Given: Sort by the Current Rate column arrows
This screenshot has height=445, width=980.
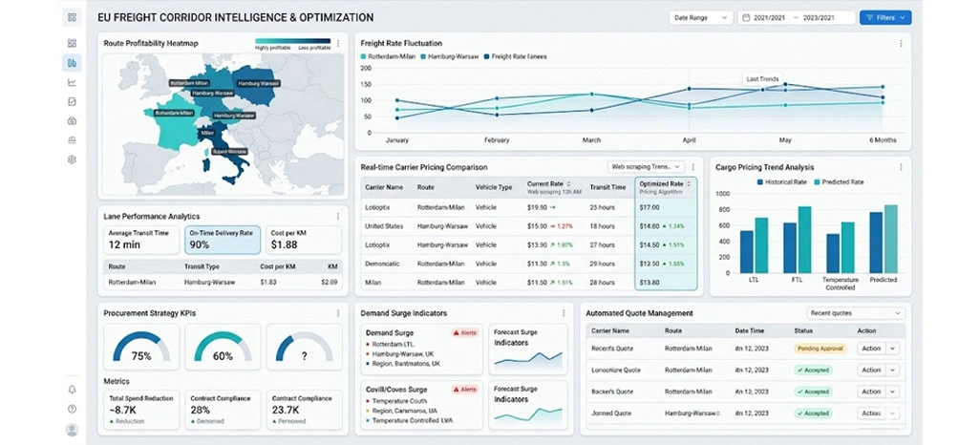Looking at the screenshot, I should (568, 183).
